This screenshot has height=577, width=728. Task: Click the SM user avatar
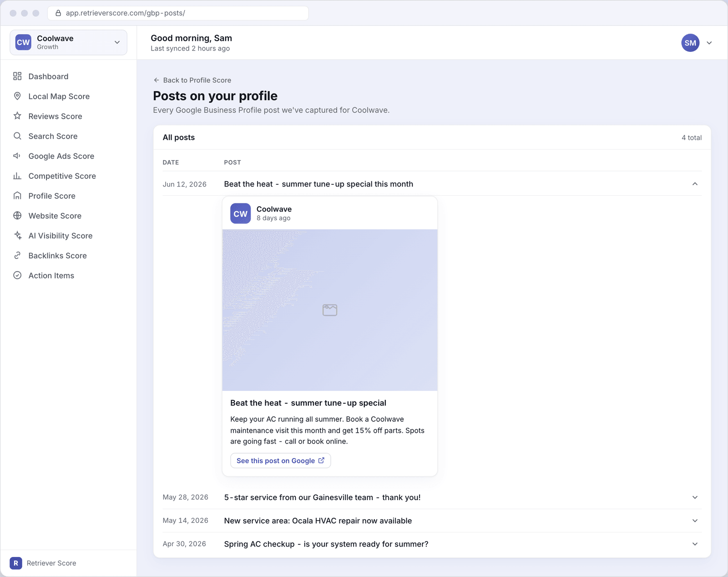click(690, 43)
